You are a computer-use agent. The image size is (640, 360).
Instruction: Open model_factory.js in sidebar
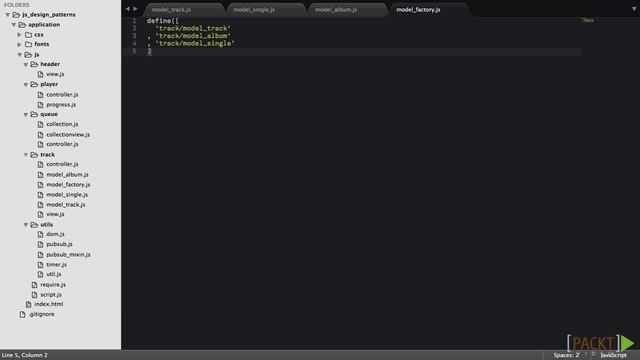68,185
